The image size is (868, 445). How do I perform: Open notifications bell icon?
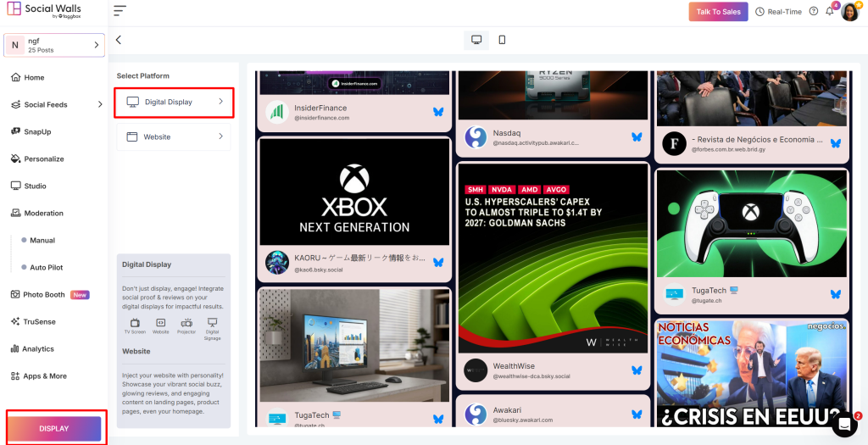[x=829, y=11]
